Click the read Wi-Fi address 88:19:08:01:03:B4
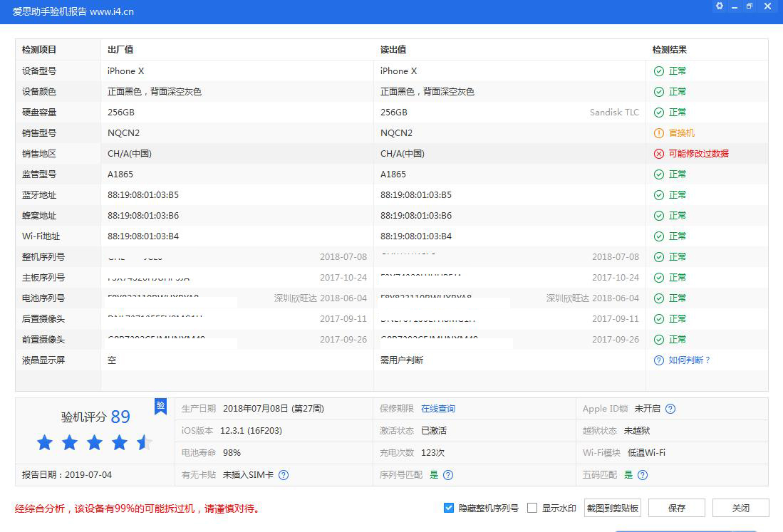The height and width of the screenshot is (532, 783). tap(416, 236)
